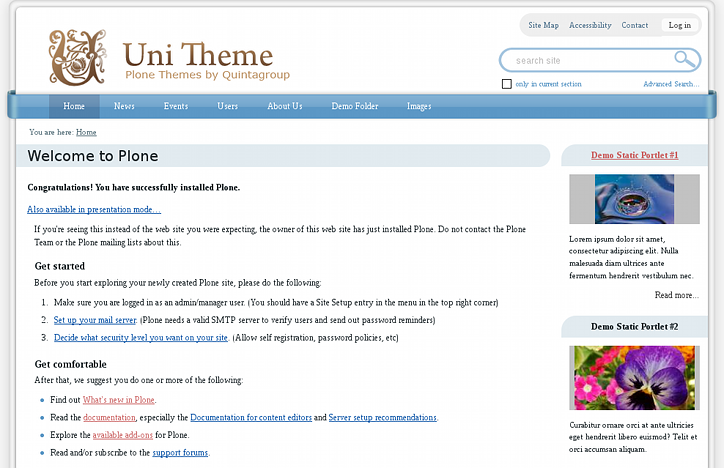
Task: Open the documentation link
Action: 109,417
